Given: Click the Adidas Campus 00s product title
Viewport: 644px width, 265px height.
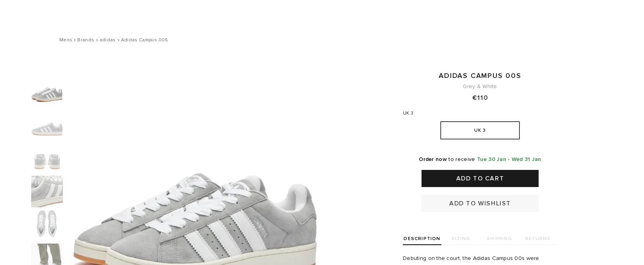Looking at the screenshot, I should click(x=480, y=76).
